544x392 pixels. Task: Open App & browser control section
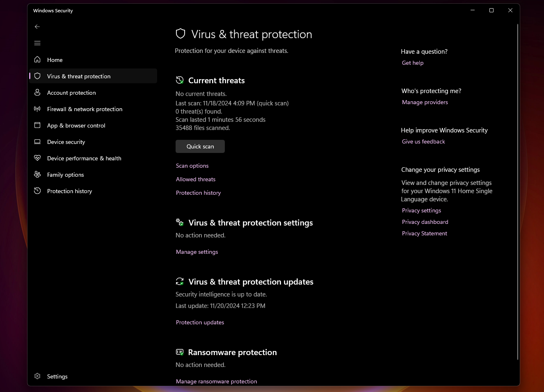tap(93, 125)
